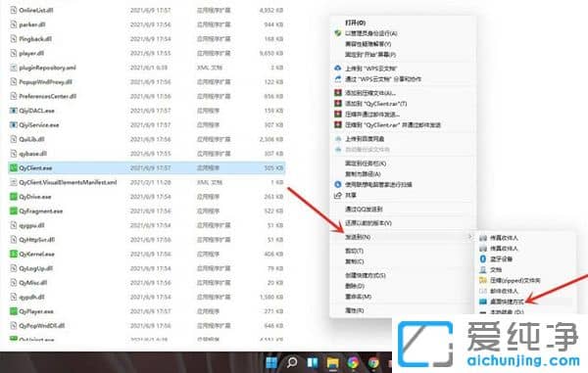Select the QyClient.VisualElementsManifest.xml file name
This screenshot has width=588, height=373.
click(x=68, y=183)
